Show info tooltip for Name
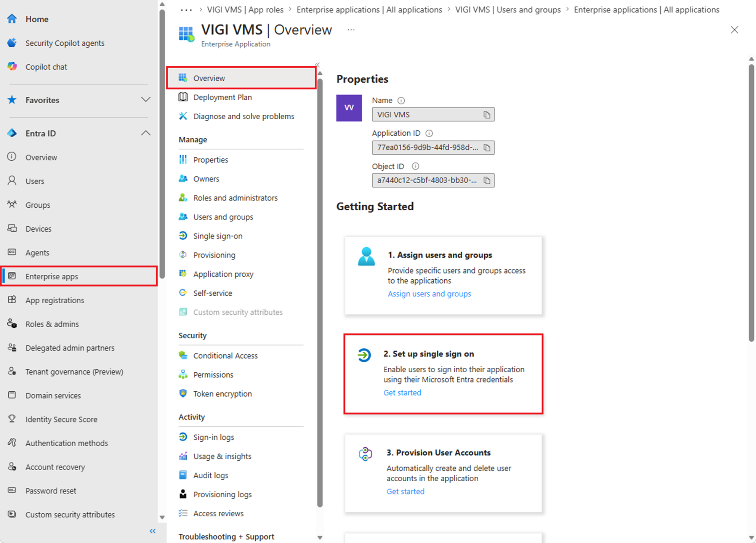The image size is (756, 543). (401, 101)
